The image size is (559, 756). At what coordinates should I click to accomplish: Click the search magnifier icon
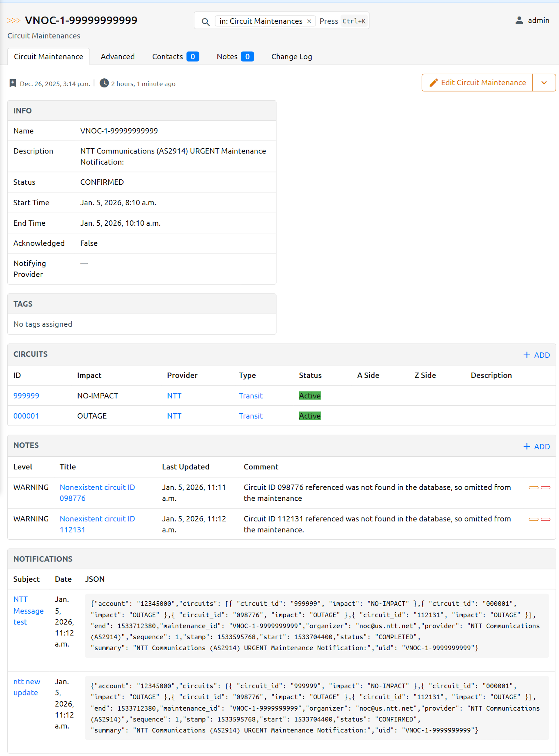(205, 22)
